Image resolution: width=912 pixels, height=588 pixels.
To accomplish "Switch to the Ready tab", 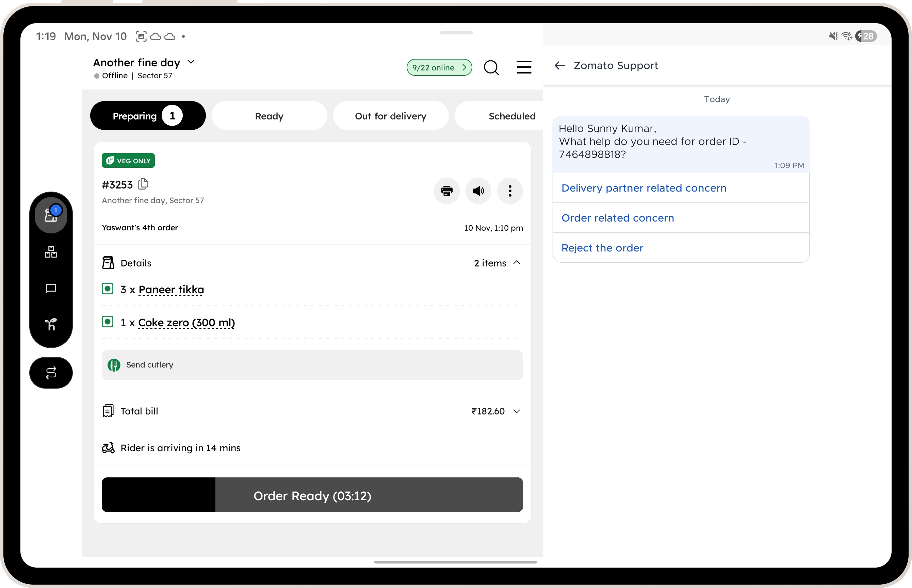I will [269, 116].
